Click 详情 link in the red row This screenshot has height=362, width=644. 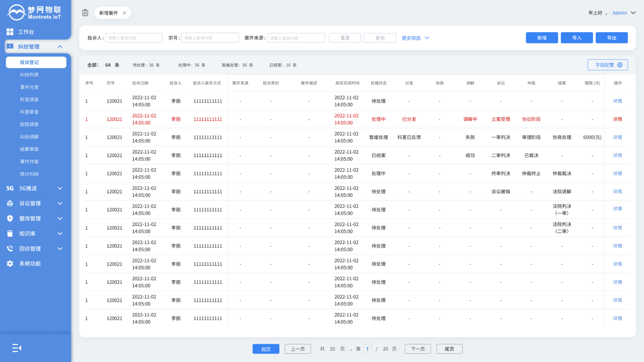coord(617,119)
